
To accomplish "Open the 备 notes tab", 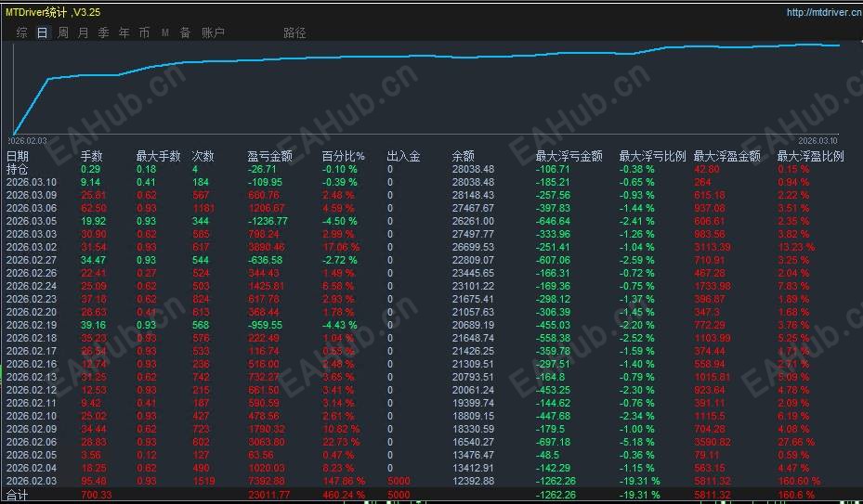I will [x=185, y=33].
